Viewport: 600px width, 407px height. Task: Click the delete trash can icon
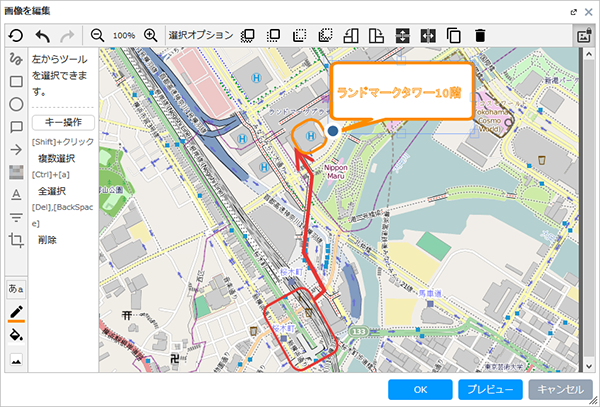click(480, 35)
